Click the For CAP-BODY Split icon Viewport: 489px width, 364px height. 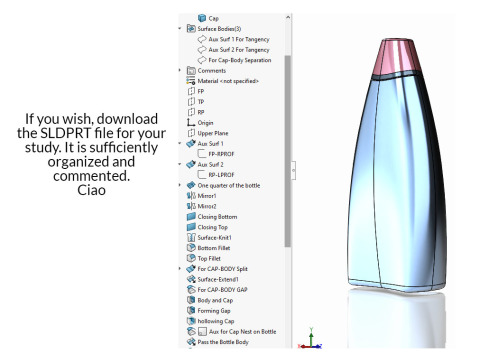click(x=191, y=269)
